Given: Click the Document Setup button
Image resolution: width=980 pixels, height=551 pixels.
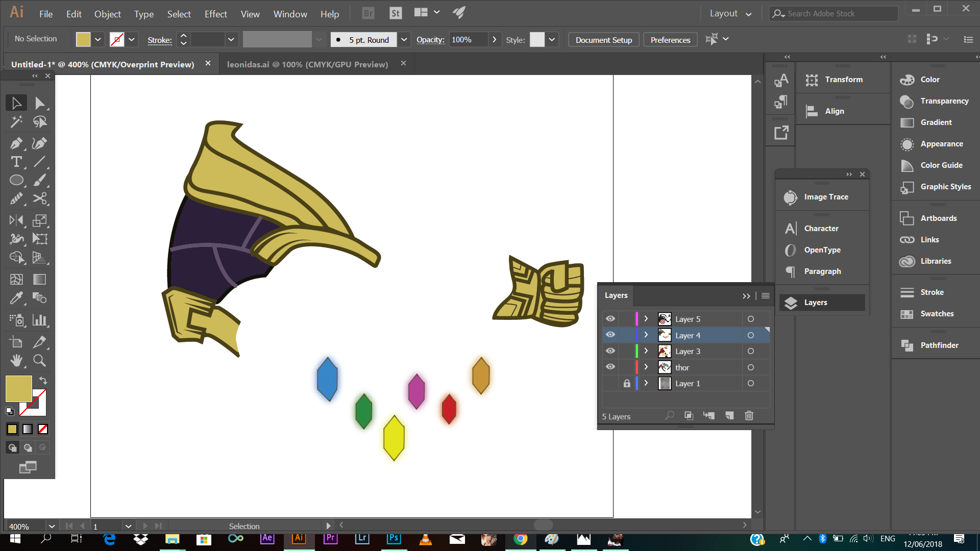Looking at the screenshot, I should [x=604, y=40].
